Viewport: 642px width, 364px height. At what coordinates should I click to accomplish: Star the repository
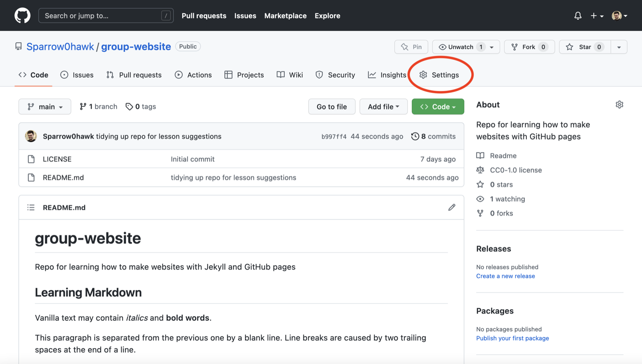(585, 47)
